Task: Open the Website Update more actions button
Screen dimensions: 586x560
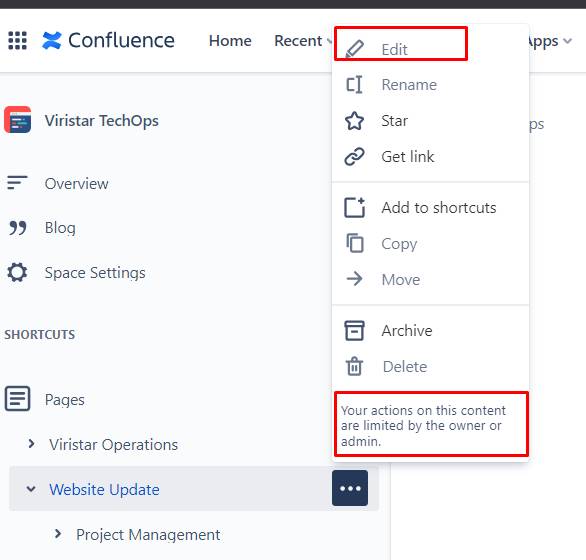Action: tap(350, 488)
